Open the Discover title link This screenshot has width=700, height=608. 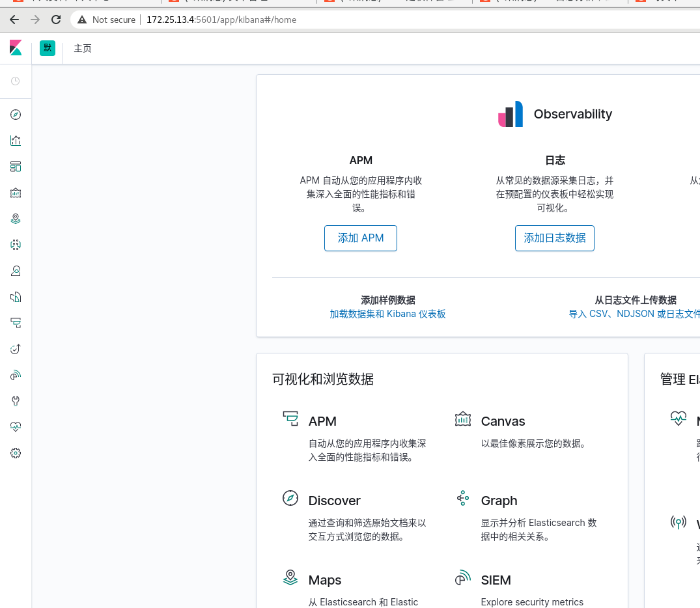(x=335, y=501)
